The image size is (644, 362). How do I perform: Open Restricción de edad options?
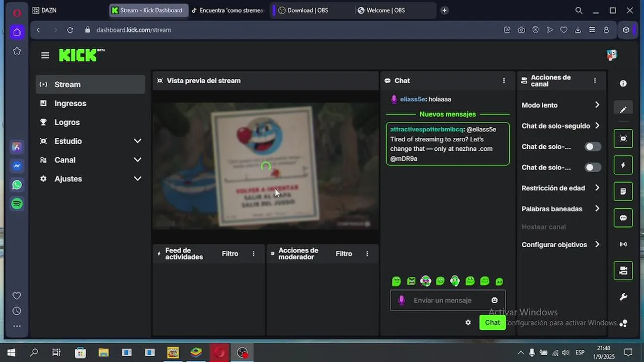(560, 188)
